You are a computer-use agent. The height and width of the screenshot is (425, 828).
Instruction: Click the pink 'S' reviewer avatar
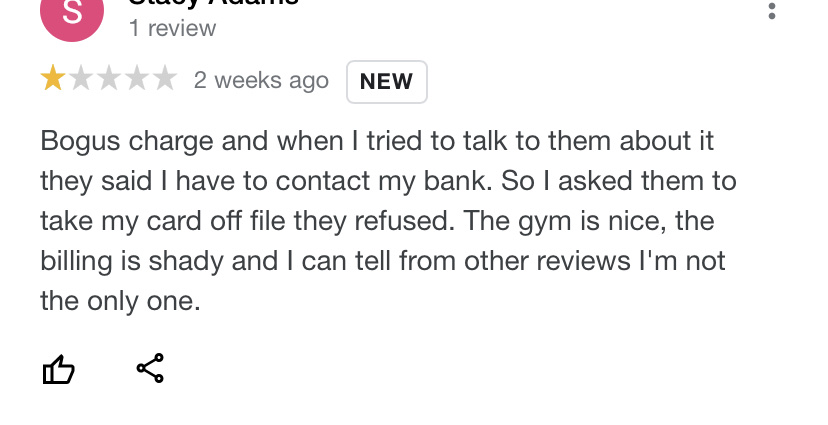click(x=71, y=12)
